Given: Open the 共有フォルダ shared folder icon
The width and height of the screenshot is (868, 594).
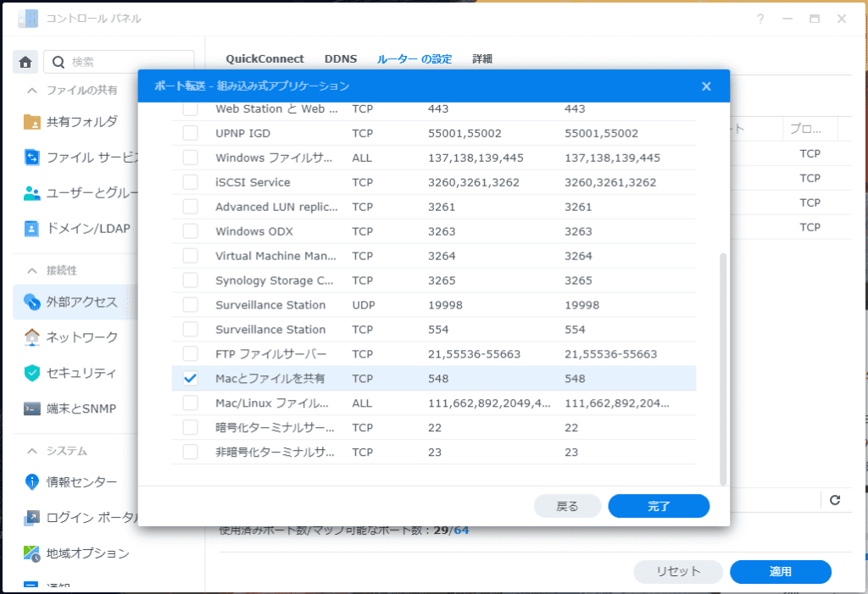Looking at the screenshot, I should click(x=31, y=122).
